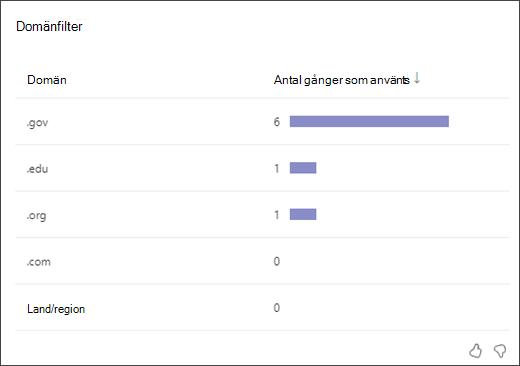The height and width of the screenshot is (366, 520).
Task: Click the .edu usage bar
Action: tap(303, 168)
